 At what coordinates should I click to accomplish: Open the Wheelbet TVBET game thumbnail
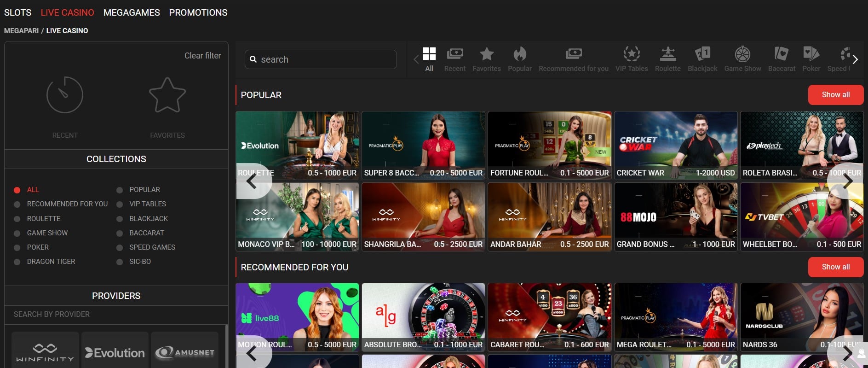(x=802, y=216)
